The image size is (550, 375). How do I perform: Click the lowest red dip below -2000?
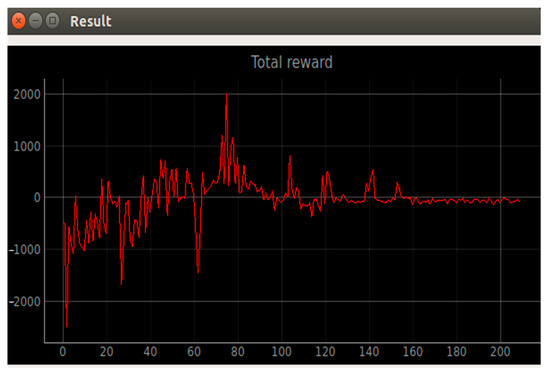click(x=67, y=326)
